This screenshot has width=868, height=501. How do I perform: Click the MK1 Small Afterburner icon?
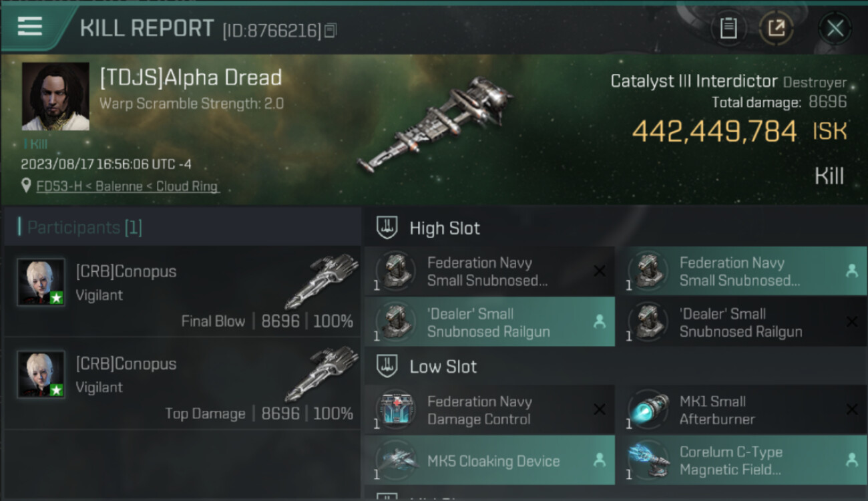[x=649, y=411]
